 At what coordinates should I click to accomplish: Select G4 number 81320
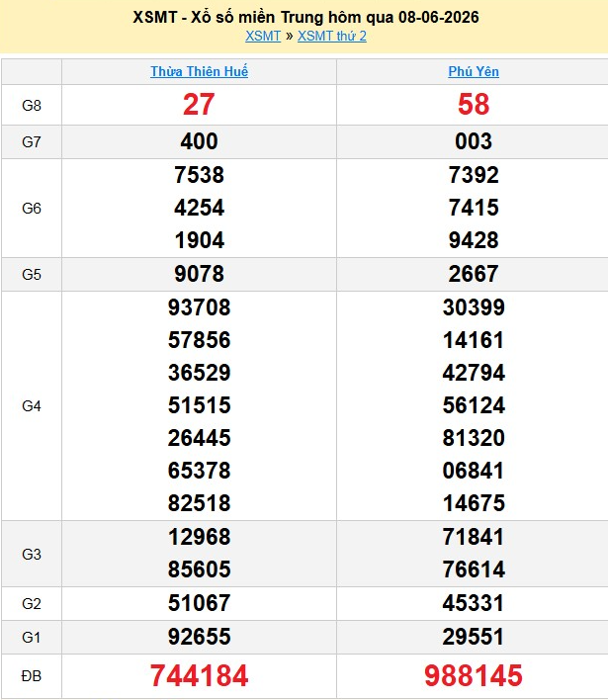[x=474, y=437]
